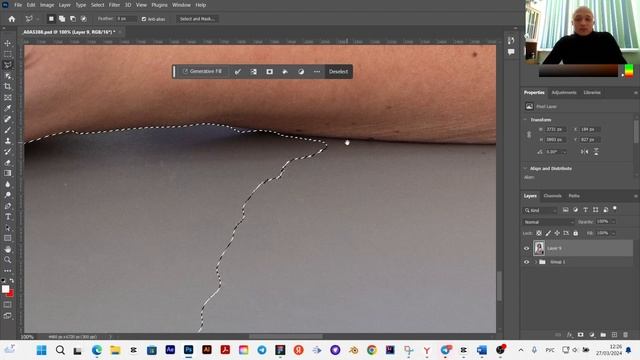Open the rotation angle dropdown

coord(564,152)
